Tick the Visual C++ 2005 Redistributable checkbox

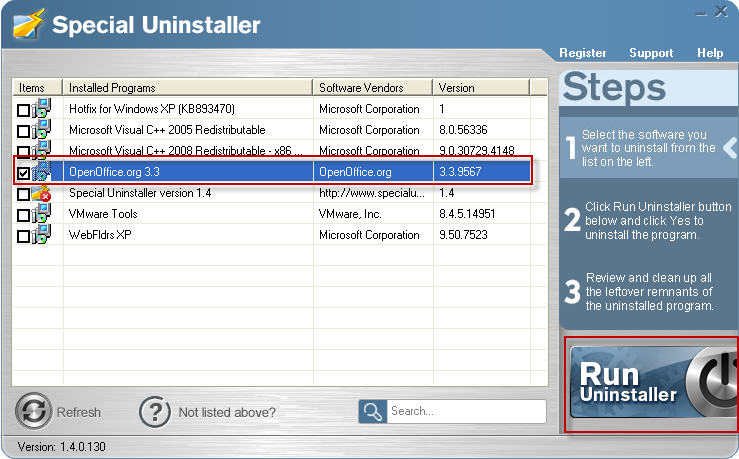23,131
